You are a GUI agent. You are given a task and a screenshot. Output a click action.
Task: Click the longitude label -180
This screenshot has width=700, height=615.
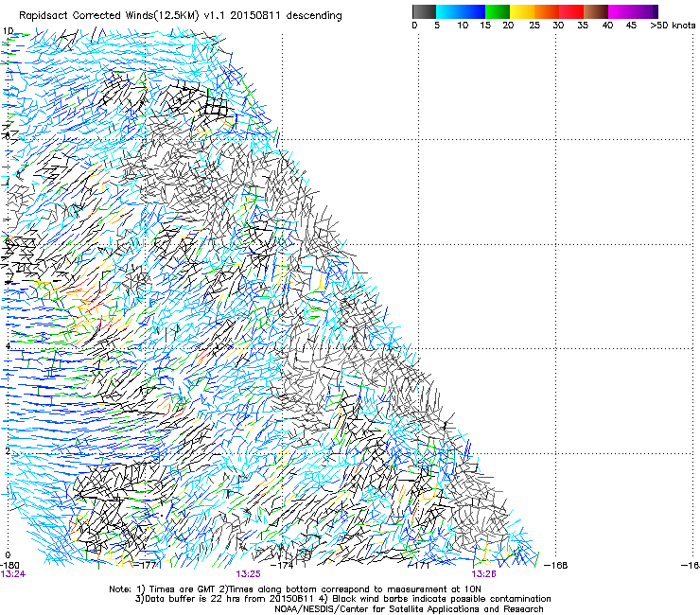pyautogui.click(x=9, y=566)
